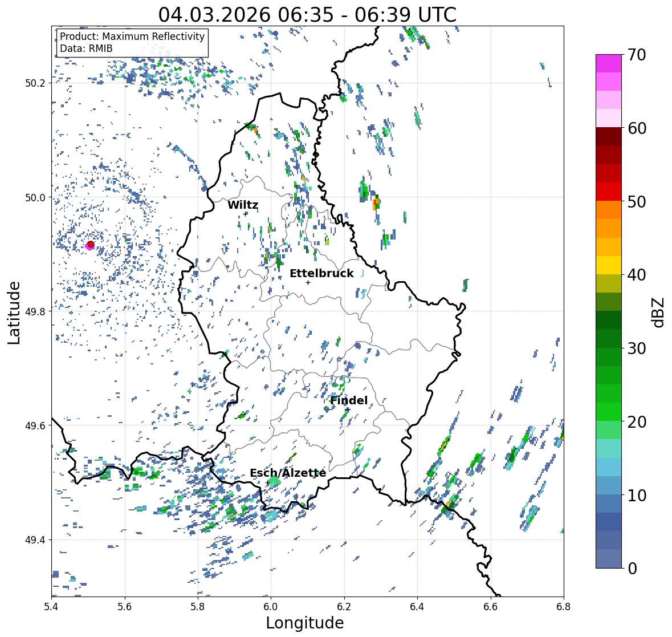Click longitude tick label 6.8
672x637 pixels.
click(x=564, y=607)
